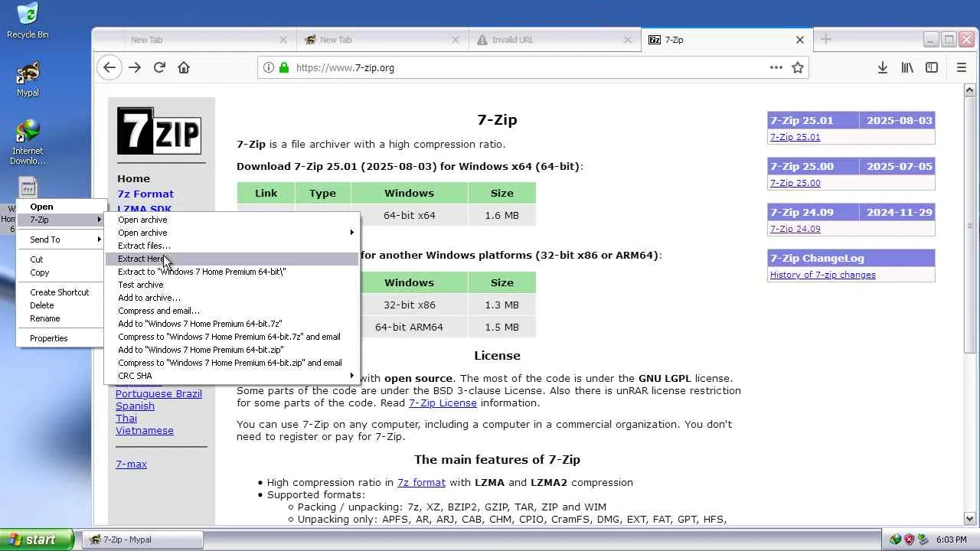Add a new browser tab with plus button
Image resolution: width=980 pixels, height=551 pixels.
[825, 39]
